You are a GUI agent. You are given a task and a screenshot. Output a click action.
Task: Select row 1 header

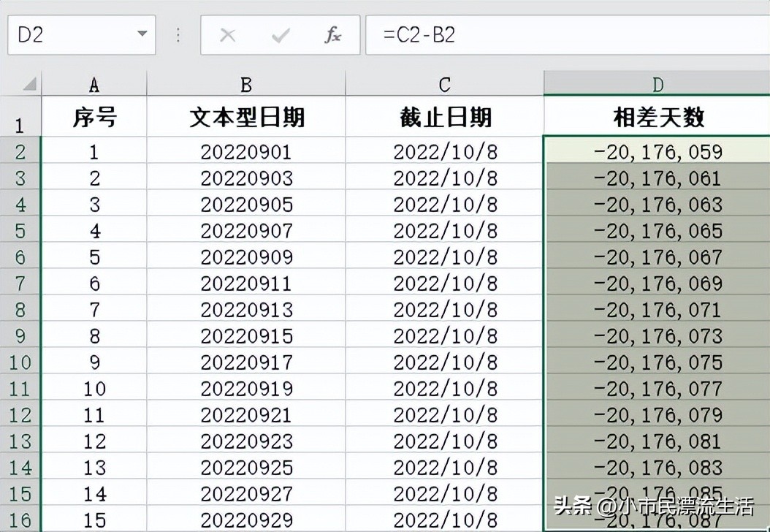(x=20, y=116)
